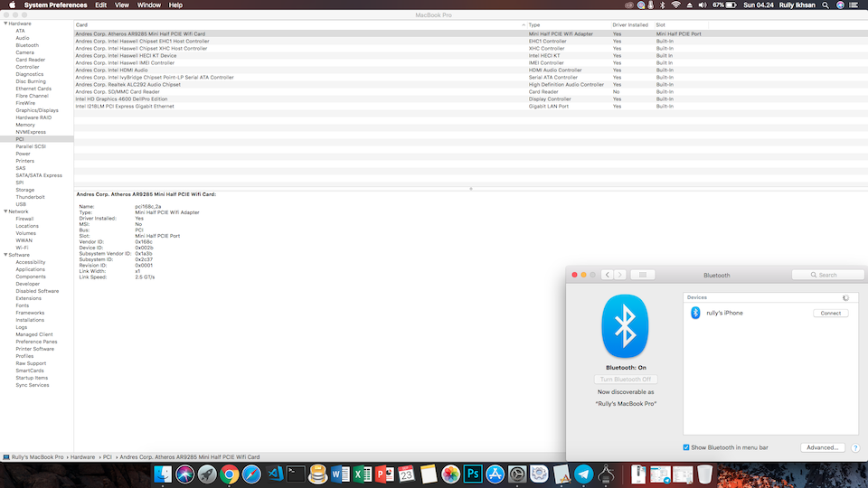The width and height of the screenshot is (868, 488).
Task: Click the Bluetooth icon in the menu bar
Action: coord(663,5)
